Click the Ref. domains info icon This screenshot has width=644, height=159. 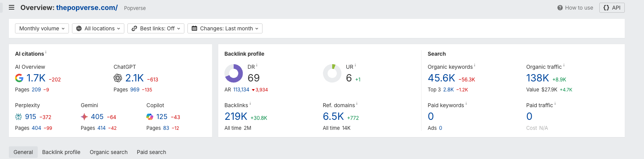click(x=357, y=104)
